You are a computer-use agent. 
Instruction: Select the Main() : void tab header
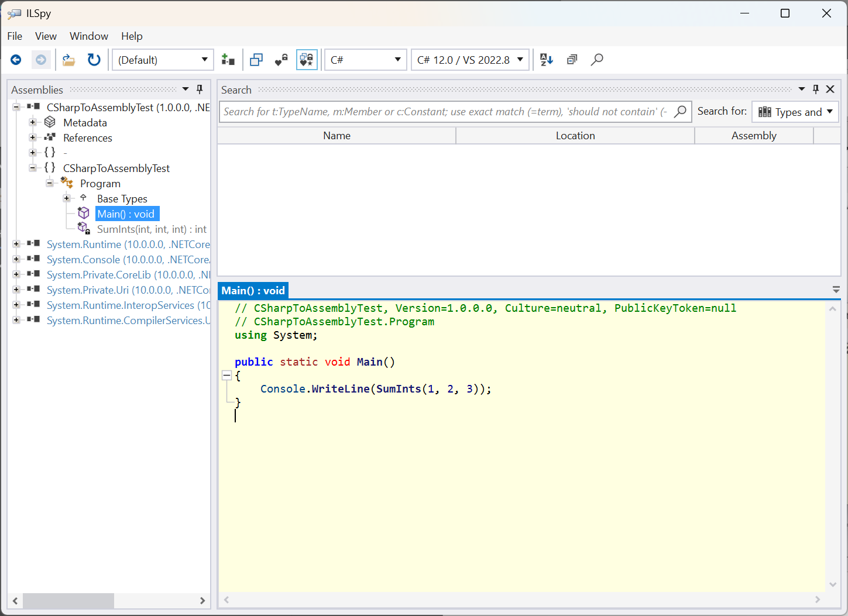253,290
